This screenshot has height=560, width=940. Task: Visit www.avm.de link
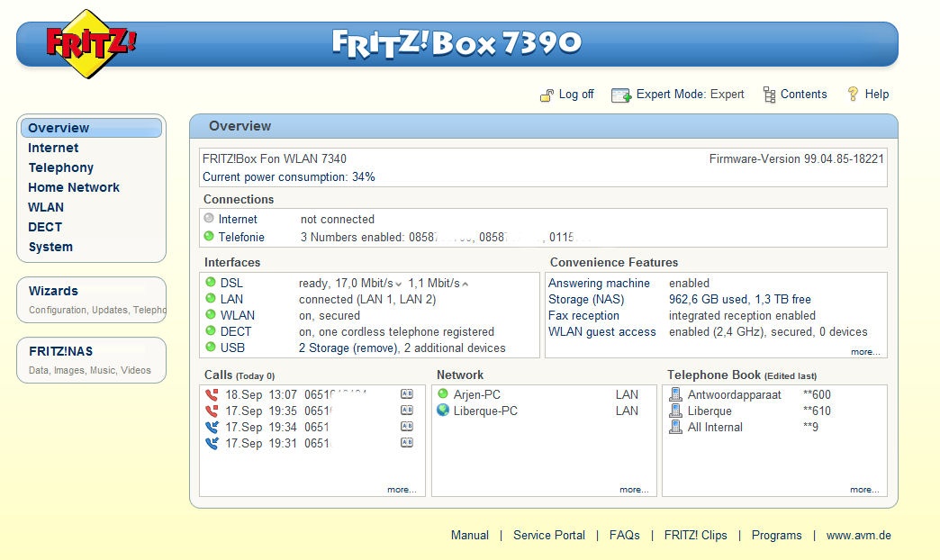(858, 535)
